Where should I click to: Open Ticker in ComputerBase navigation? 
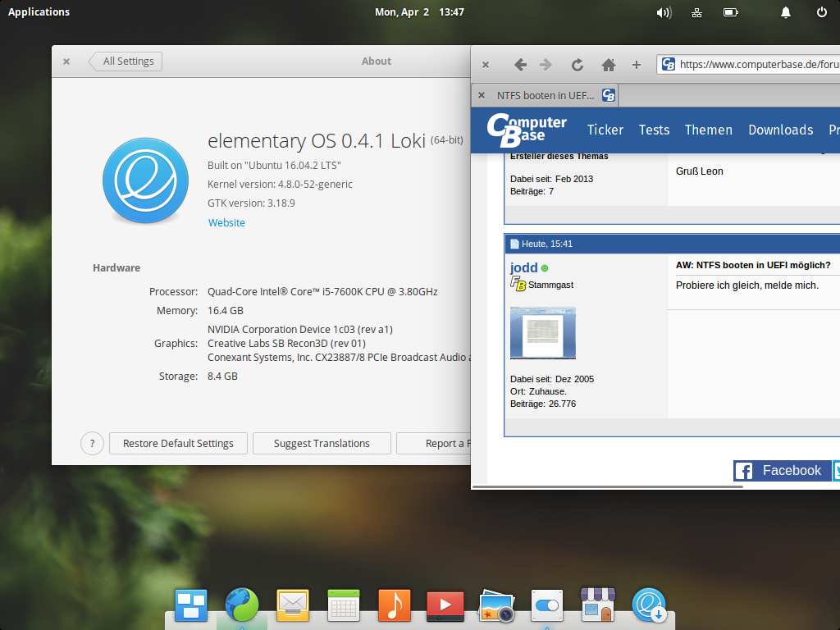click(605, 130)
